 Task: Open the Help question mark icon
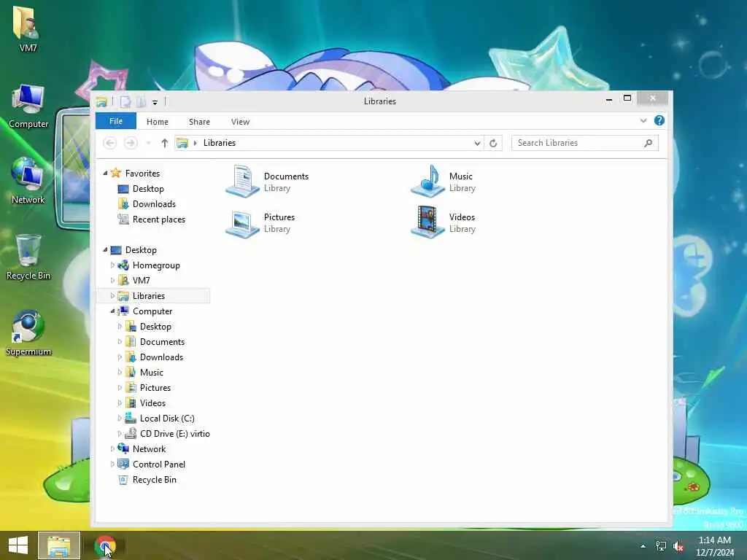[x=659, y=120]
